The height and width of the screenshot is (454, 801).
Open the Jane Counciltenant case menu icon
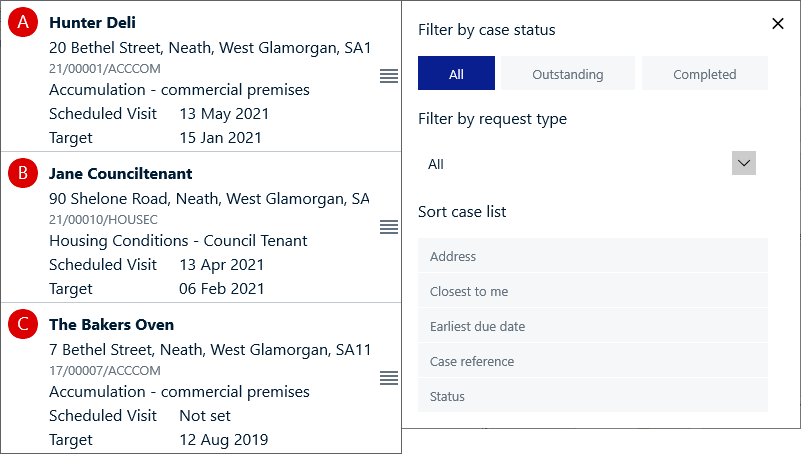point(389,227)
